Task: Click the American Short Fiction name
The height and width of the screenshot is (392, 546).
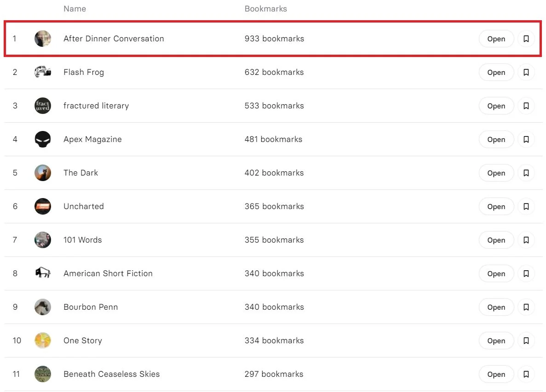Action: 108,273
